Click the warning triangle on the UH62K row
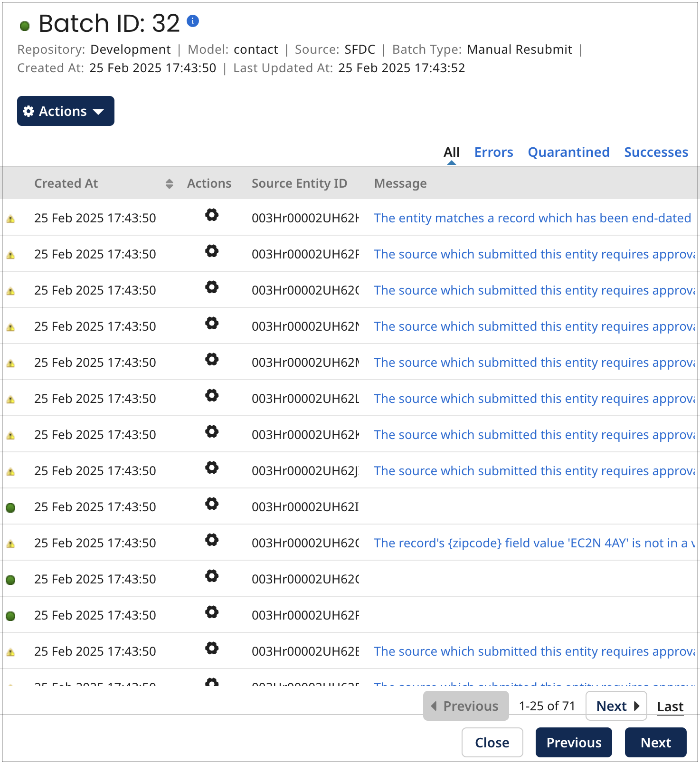700x764 pixels. tap(10, 436)
